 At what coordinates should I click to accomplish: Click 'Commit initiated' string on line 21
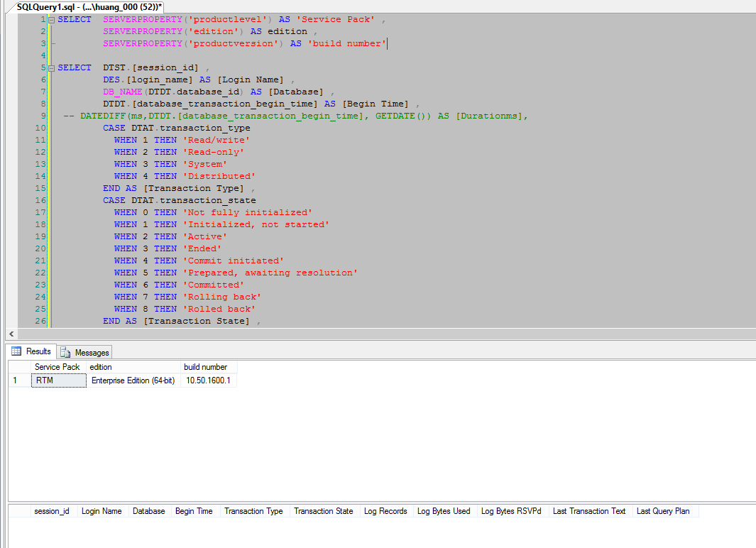pyautogui.click(x=234, y=261)
